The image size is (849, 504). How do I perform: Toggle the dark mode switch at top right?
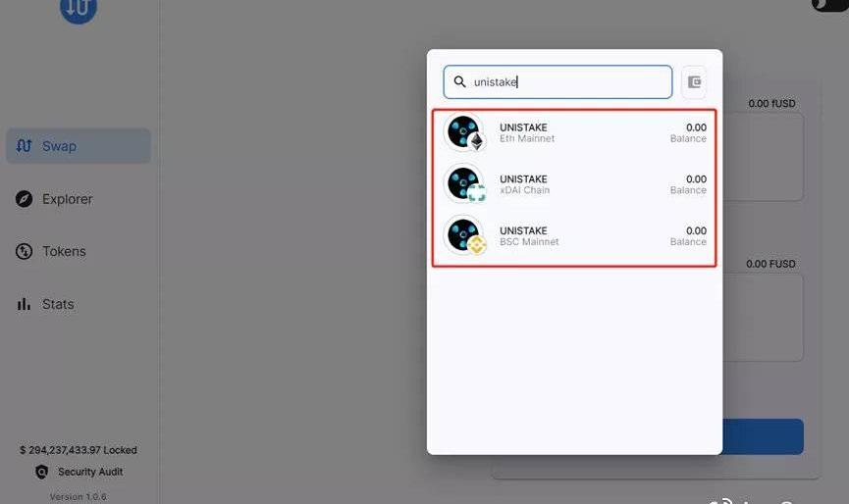(830, 4)
